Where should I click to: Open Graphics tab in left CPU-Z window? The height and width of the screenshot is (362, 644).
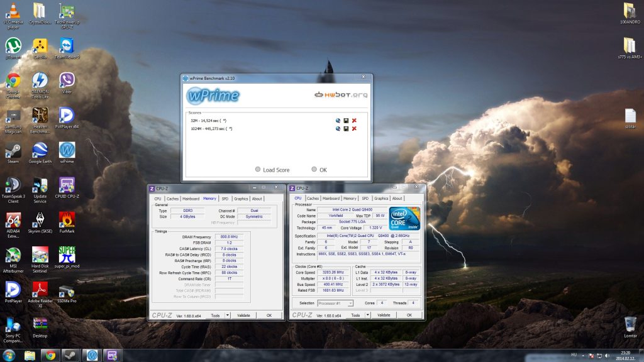pos(241,199)
